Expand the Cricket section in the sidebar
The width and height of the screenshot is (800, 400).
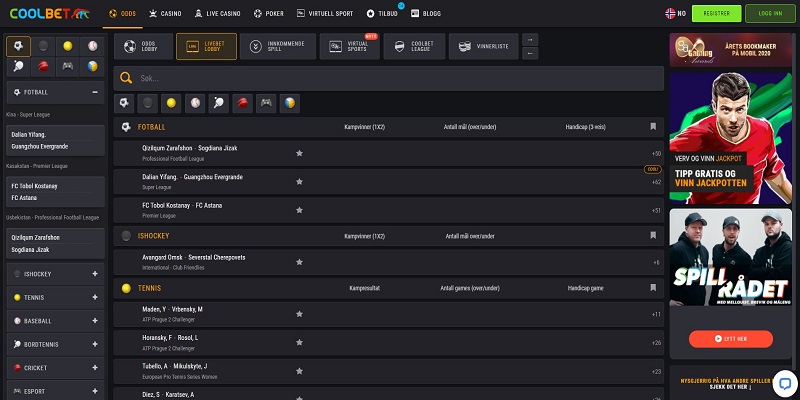95,368
